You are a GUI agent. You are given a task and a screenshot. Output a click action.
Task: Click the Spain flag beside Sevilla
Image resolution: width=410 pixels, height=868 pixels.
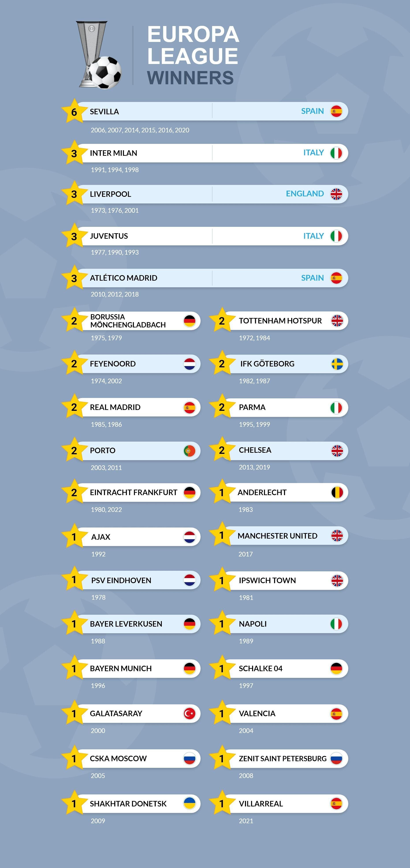(336, 111)
